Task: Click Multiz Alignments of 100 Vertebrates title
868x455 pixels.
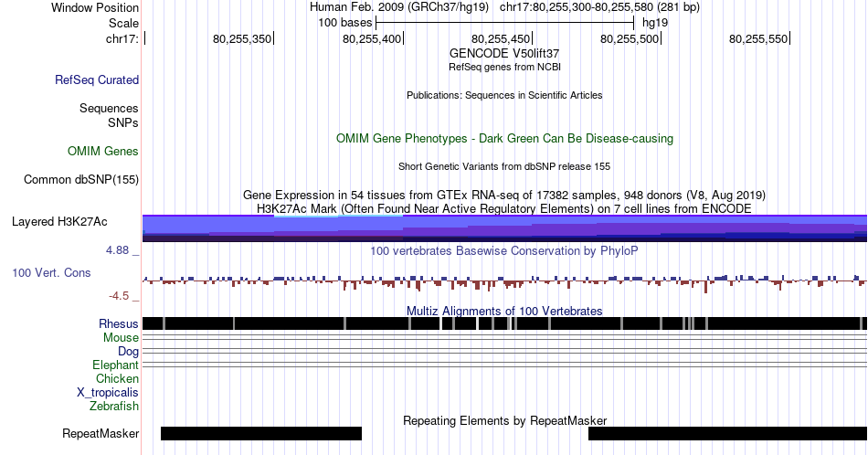Action: [x=504, y=311]
